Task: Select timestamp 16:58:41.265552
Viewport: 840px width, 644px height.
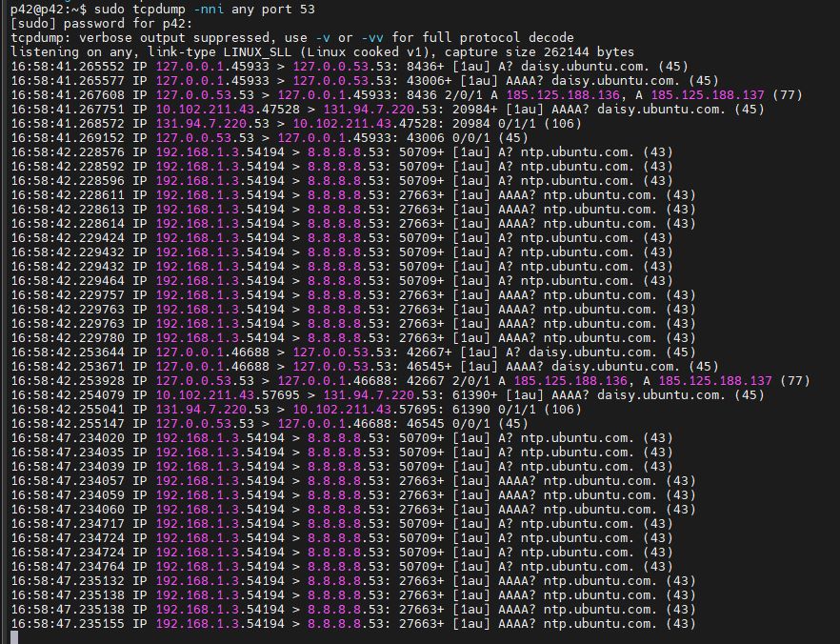Action: (x=68, y=67)
